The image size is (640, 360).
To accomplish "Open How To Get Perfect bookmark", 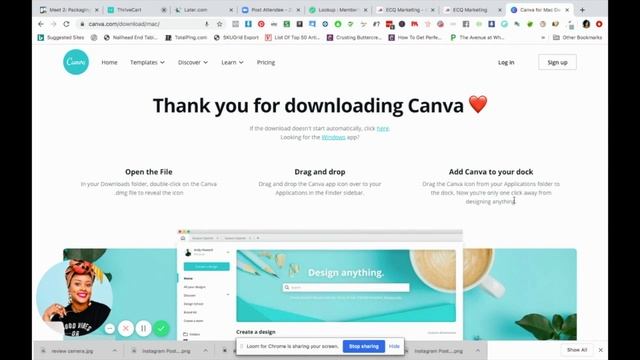I will (415, 38).
